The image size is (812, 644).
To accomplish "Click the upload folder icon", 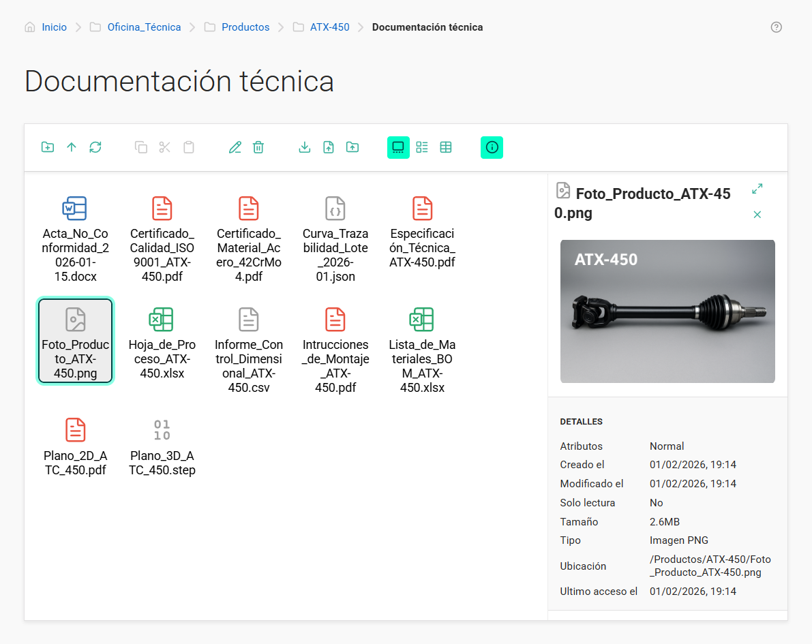I will tap(352, 147).
